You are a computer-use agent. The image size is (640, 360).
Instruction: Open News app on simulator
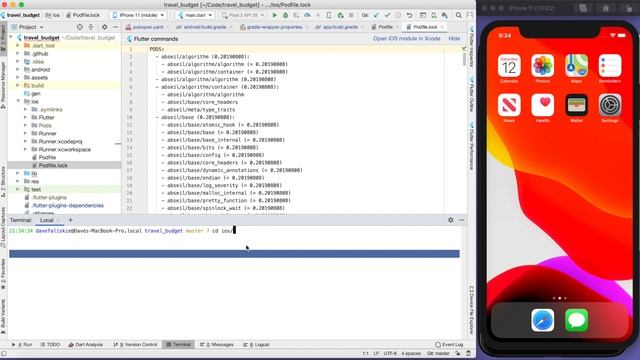point(509,105)
